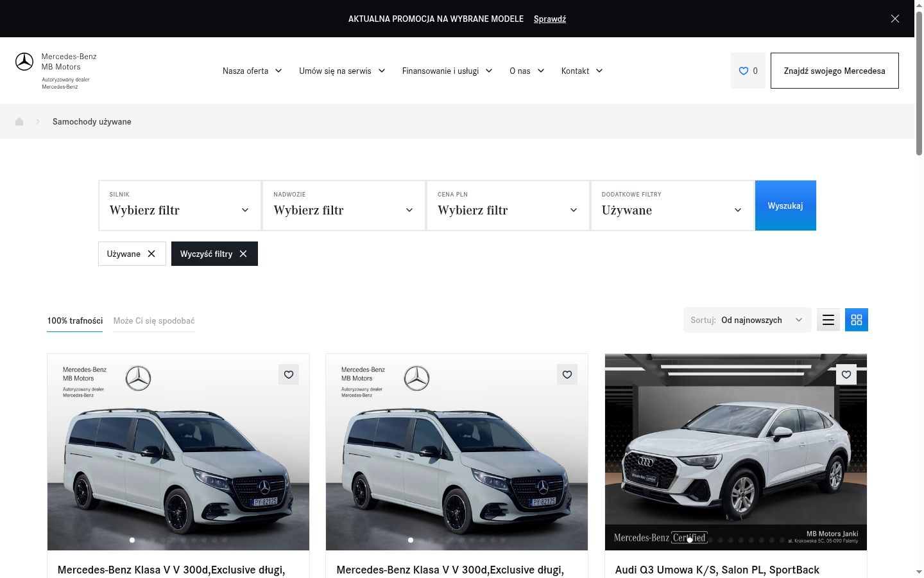Select the Może Ci się spodobać tab
The height and width of the screenshot is (578, 924).
click(154, 320)
